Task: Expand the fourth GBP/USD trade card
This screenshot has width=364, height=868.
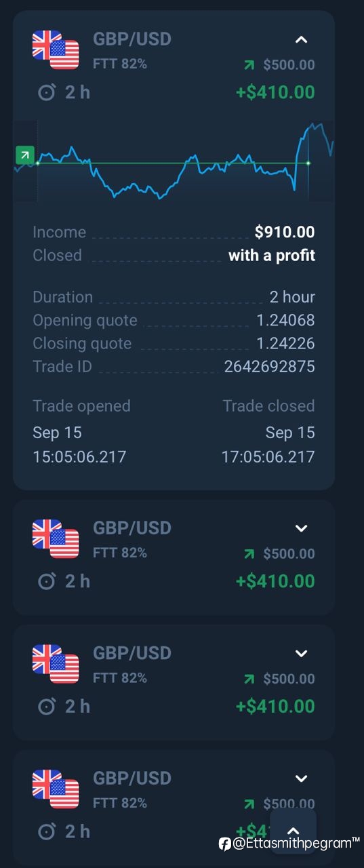Action: point(302,778)
